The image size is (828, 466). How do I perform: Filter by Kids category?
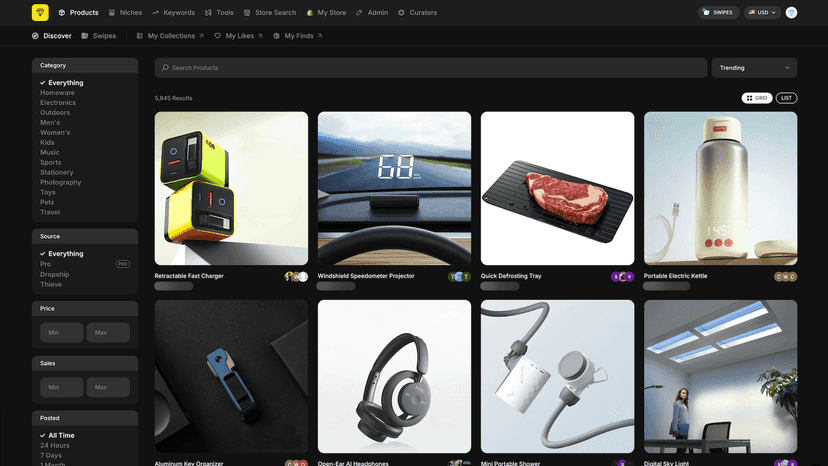47,143
